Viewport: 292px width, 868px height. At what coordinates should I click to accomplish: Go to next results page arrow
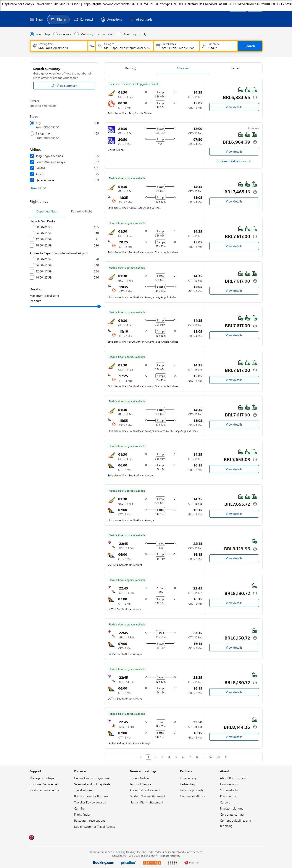[x=226, y=757]
